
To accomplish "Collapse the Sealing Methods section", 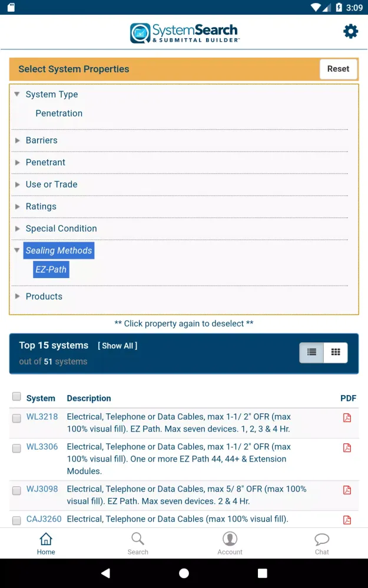I will [x=17, y=250].
